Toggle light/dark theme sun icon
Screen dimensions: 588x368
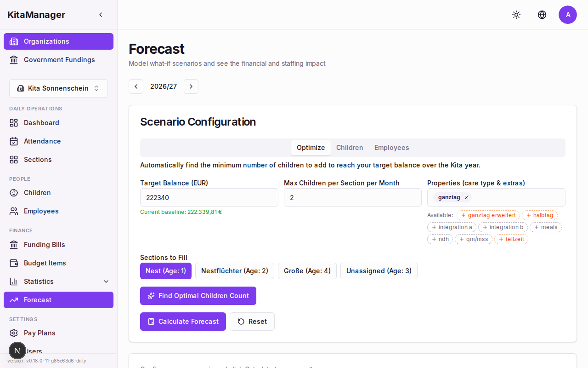[516, 15]
